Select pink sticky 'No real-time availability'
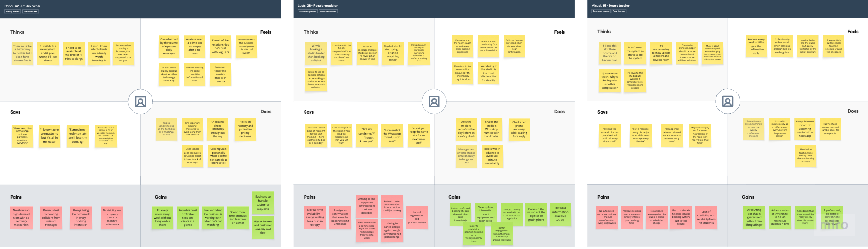The image size is (868, 249). coord(315,217)
